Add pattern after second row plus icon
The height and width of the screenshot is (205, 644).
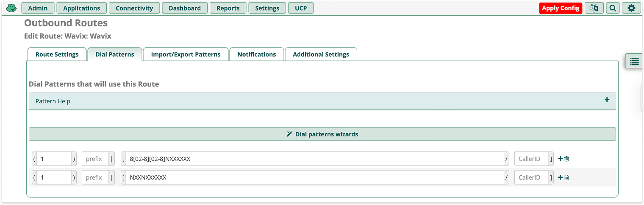point(560,177)
